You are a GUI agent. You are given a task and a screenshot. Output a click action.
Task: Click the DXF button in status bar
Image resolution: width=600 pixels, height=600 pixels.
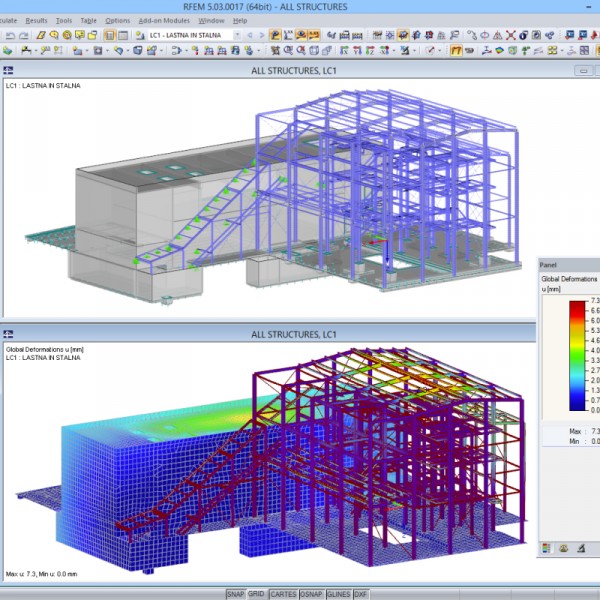coord(361,594)
